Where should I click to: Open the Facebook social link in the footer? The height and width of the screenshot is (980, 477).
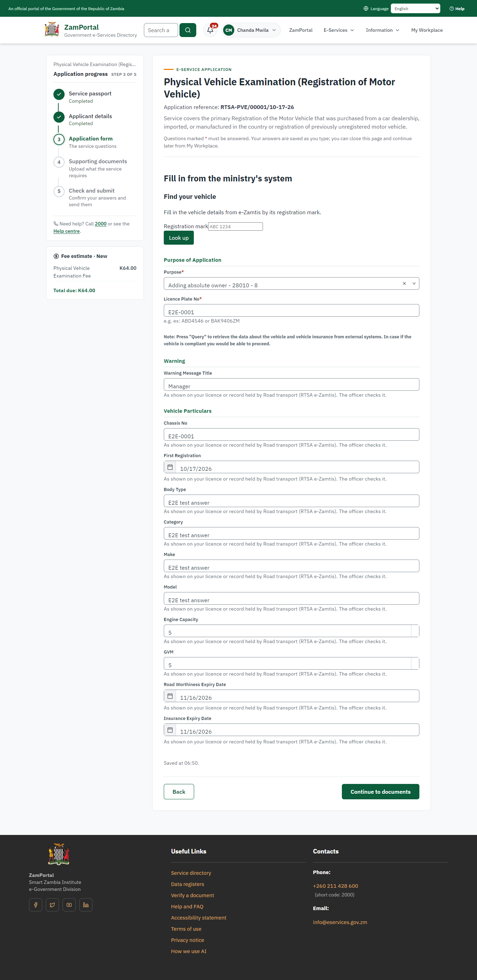coord(36,905)
